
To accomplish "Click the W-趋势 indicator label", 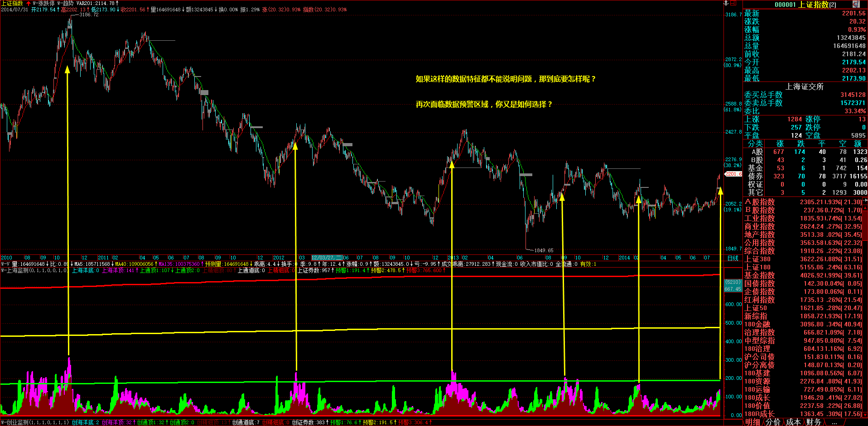I will tap(66, 3).
